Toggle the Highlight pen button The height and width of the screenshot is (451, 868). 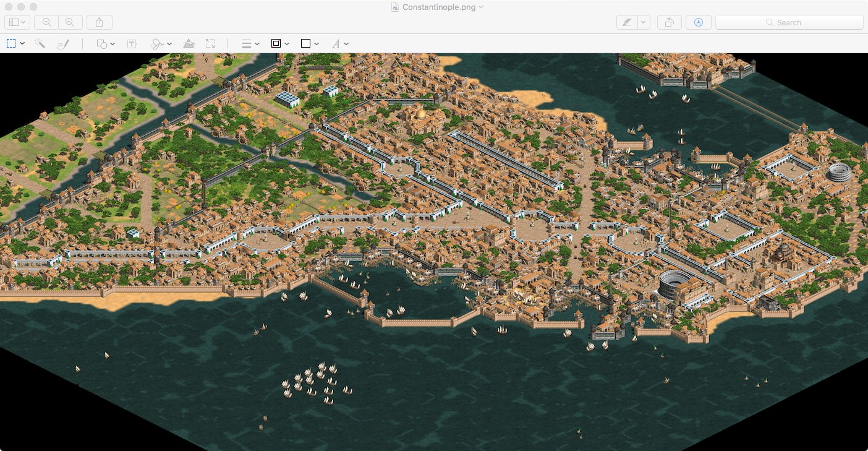pos(627,22)
